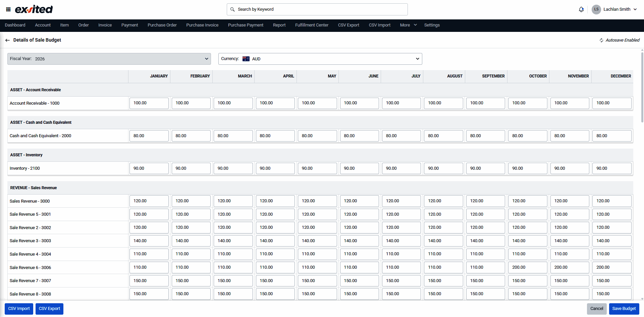The height and width of the screenshot is (317, 644).
Task: Open the apps grid menu icon
Action: point(8,9)
